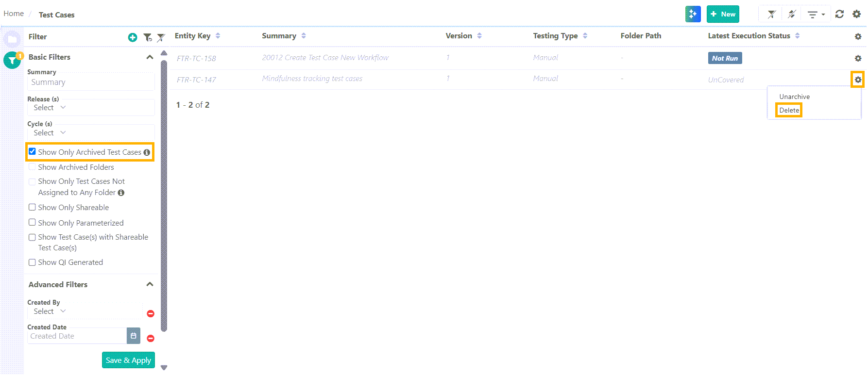The image size is (868, 375).
Task: Open the gear settings for FTR-TC-158 row
Action: [x=858, y=58]
